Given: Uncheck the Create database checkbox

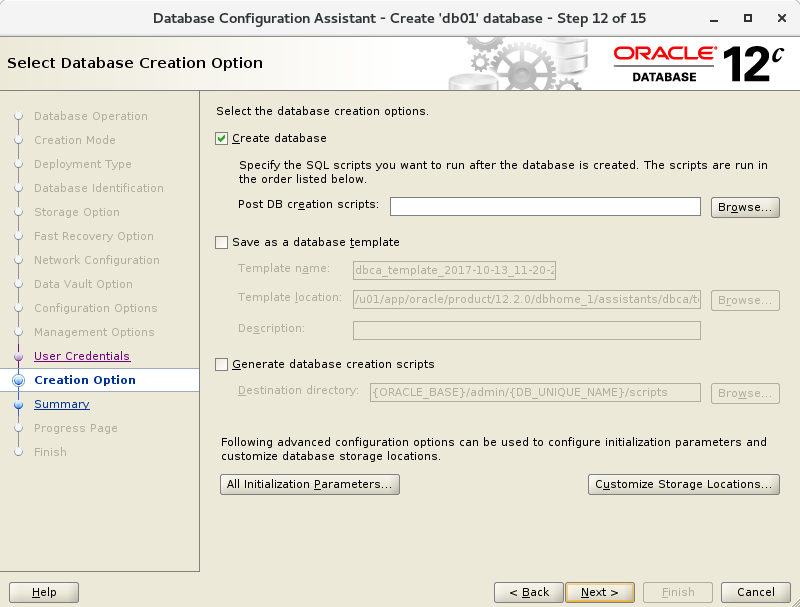Looking at the screenshot, I should (221, 138).
